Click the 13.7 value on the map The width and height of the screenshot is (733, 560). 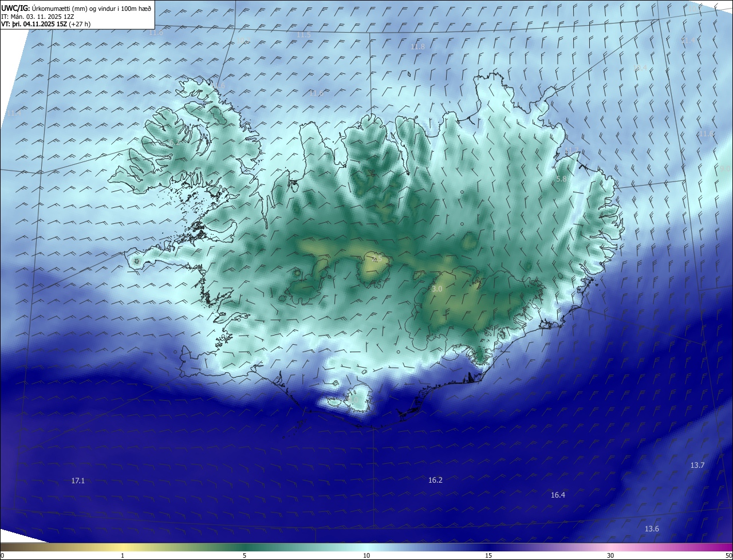[x=697, y=465]
